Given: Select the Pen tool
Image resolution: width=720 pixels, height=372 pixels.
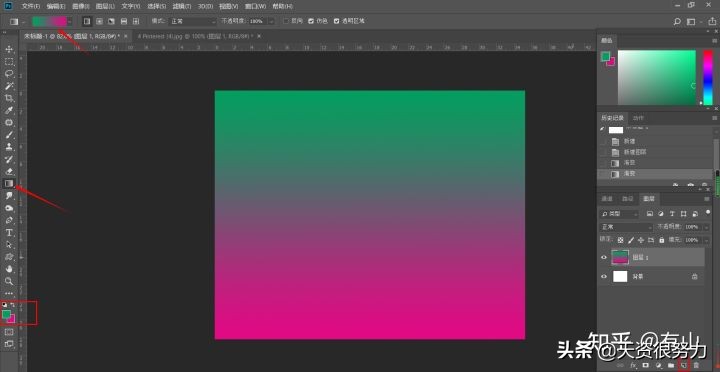Looking at the screenshot, I should pos(9,220).
